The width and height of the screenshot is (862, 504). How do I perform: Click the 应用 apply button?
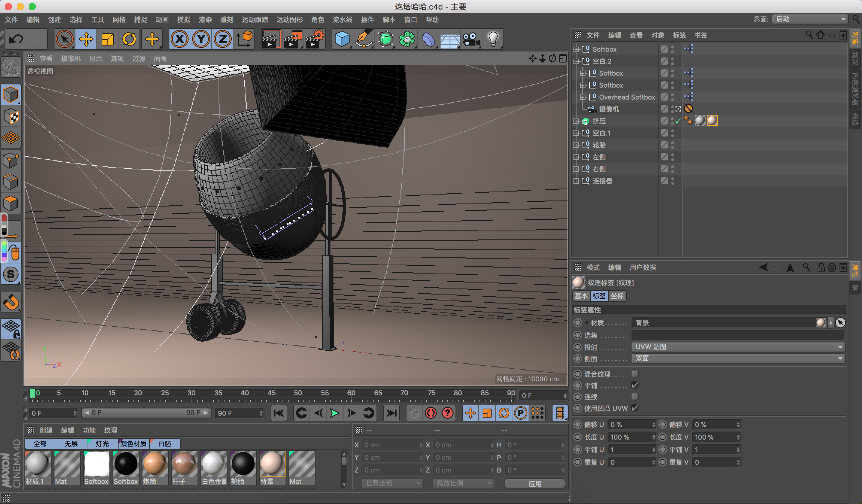[535, 483]
